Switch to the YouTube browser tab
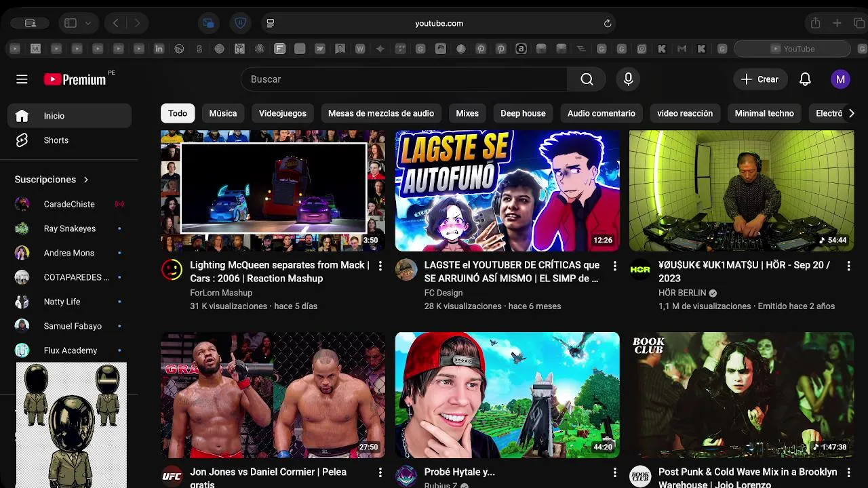 tap(793, 49)
